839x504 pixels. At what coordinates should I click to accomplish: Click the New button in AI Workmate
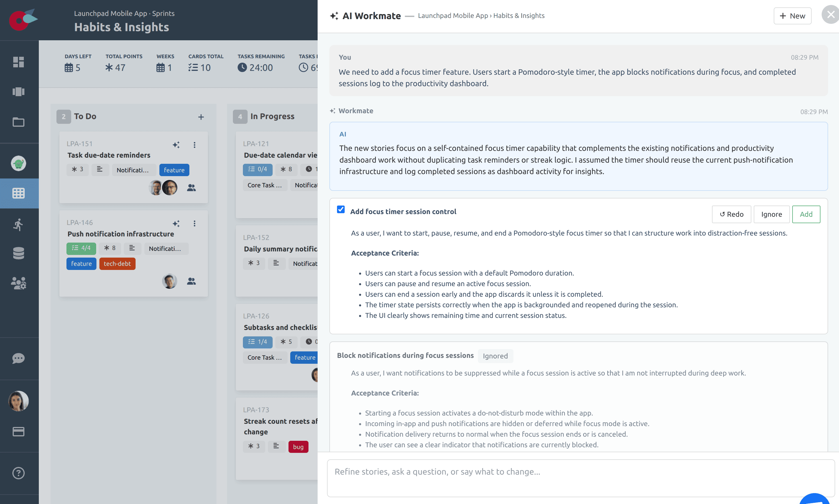tap(793, 16)
